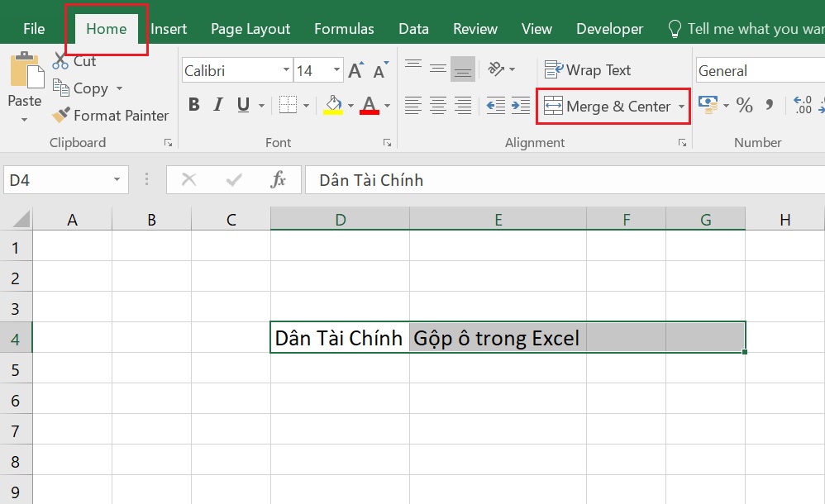
Task: Open the General number format box
Action: tap(761, 70)
